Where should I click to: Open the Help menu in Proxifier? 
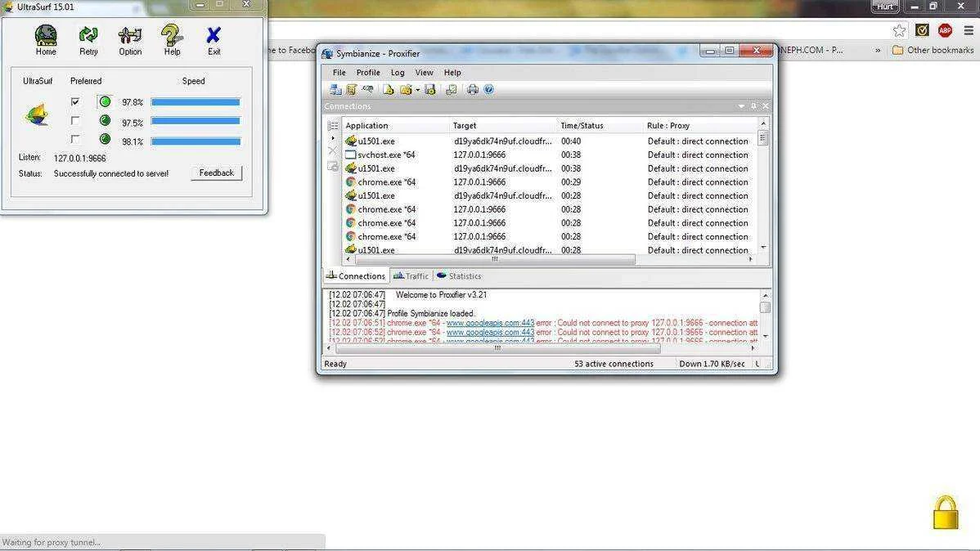[x=452, y=73]
